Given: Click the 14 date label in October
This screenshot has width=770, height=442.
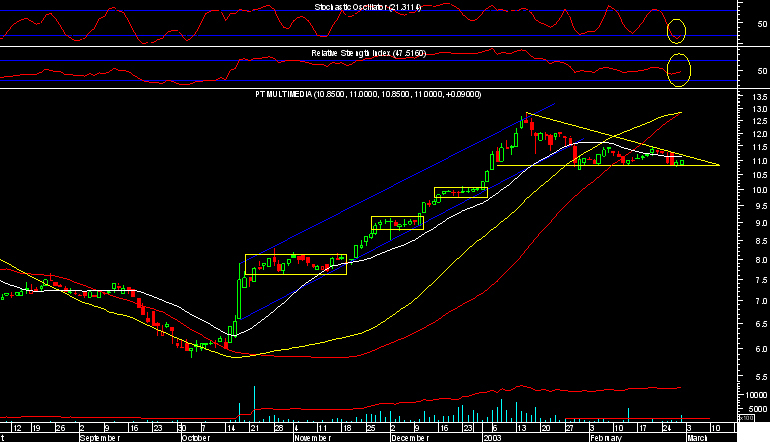Looking at the screenshot, I should (231, 428).
